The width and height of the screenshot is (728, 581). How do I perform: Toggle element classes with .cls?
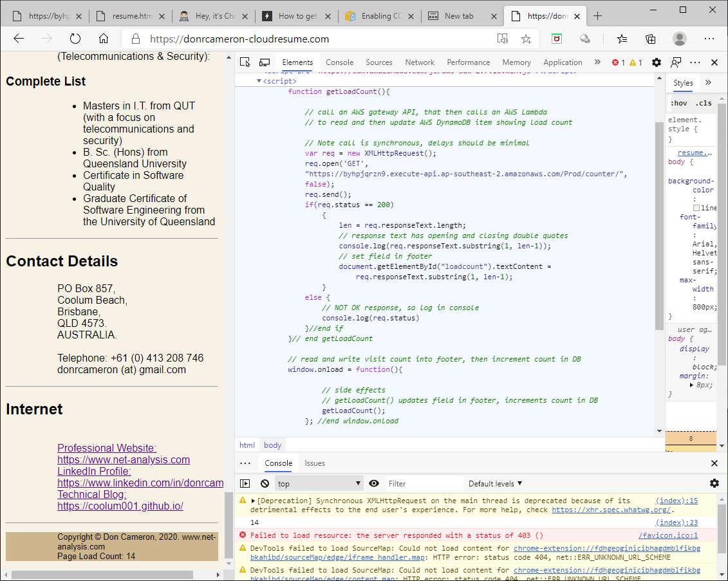tap(704, 103)
